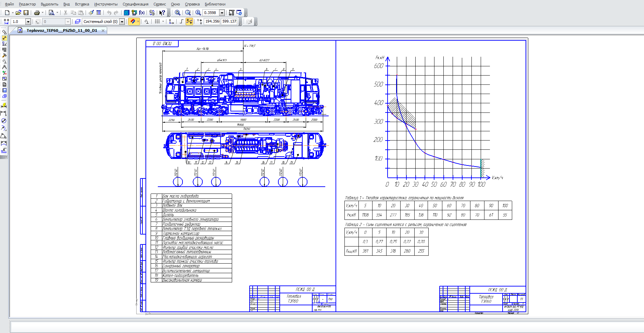Refresh the view with the blue arrows icon
Screen dimensions: 644x333
tap(239, 13)
